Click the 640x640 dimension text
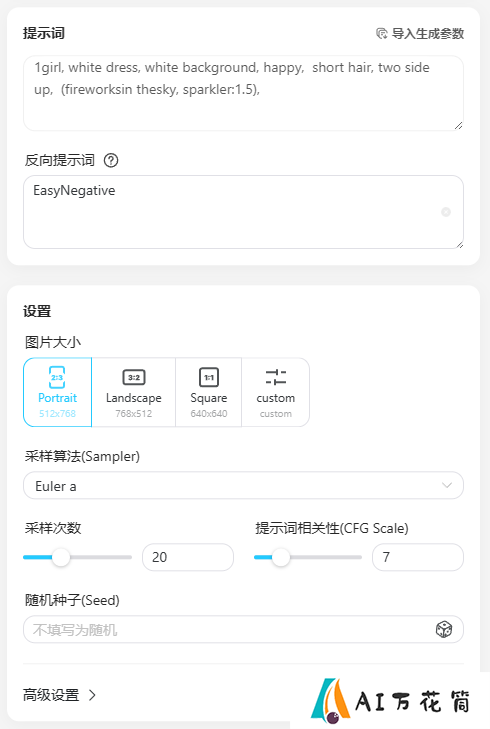 click(x=209, y=413)
